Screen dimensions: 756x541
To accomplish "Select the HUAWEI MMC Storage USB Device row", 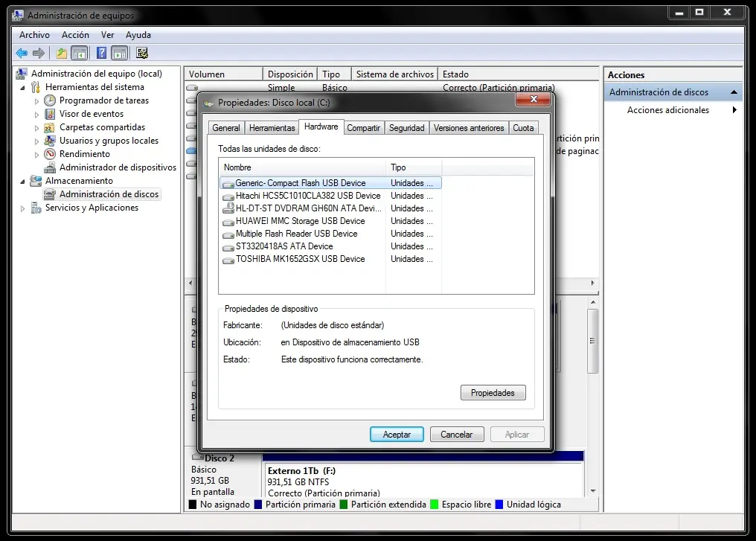I will [x=330, y=221].
